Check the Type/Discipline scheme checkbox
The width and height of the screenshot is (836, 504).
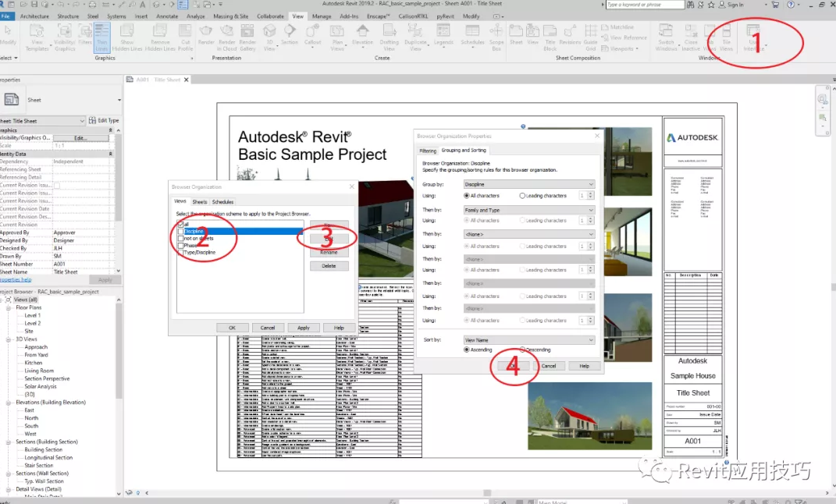(181, 252)
